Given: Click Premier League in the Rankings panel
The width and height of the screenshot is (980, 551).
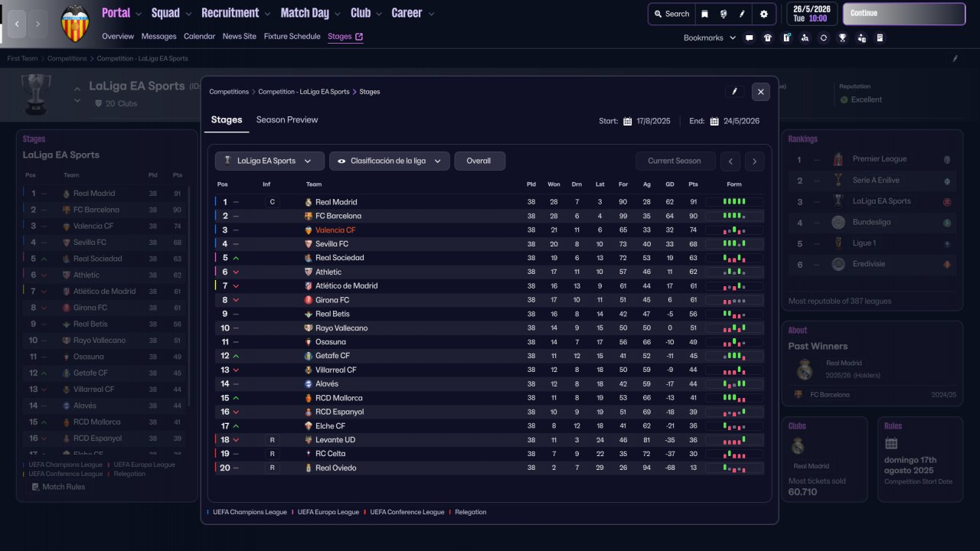Looking at the screenshot, I should (880, 159).
